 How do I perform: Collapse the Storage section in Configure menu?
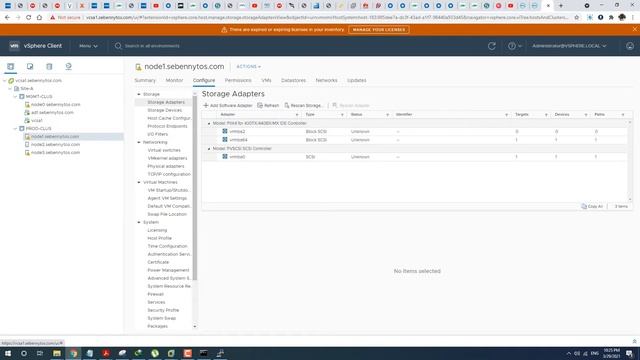tap(139, 94)
